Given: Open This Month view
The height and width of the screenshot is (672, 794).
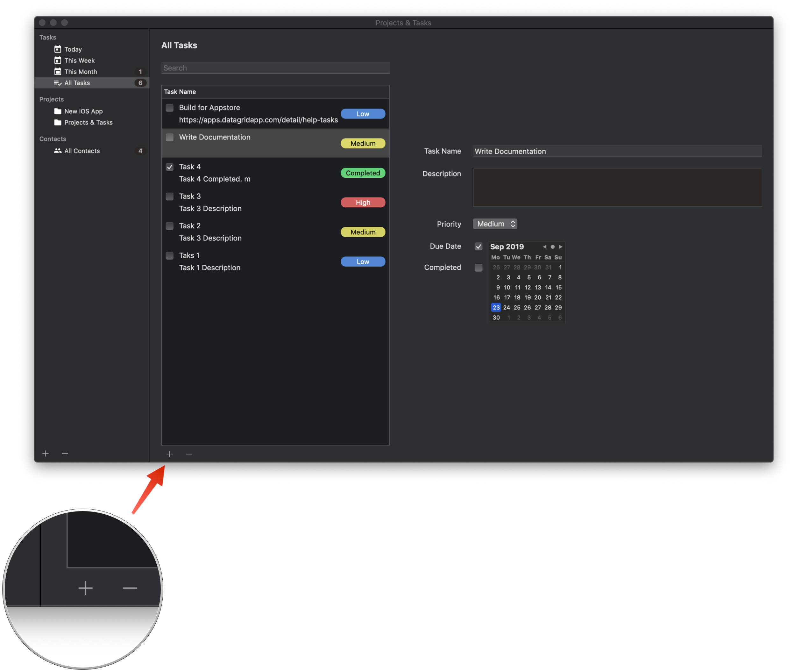Looking at the screenshot, I should click(58, 71).
